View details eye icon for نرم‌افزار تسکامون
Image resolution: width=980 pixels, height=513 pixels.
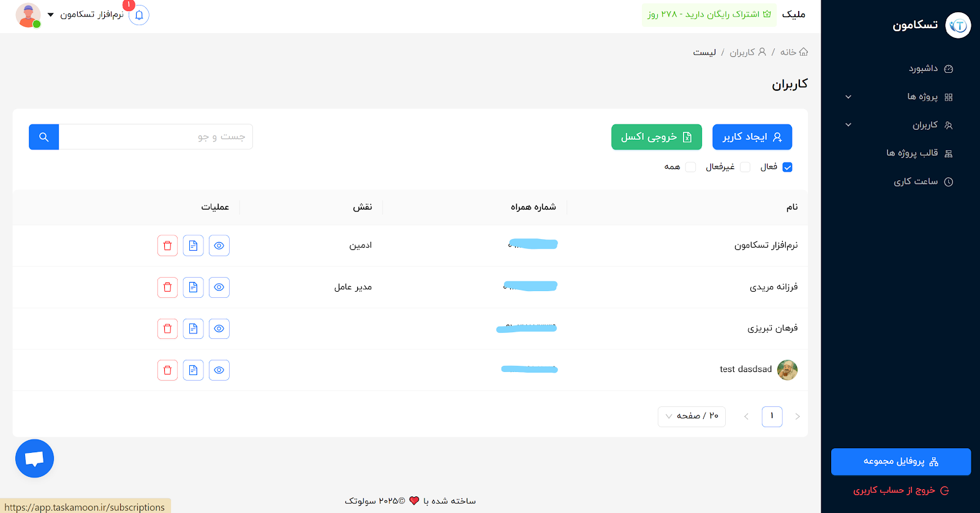pos(219,246)
